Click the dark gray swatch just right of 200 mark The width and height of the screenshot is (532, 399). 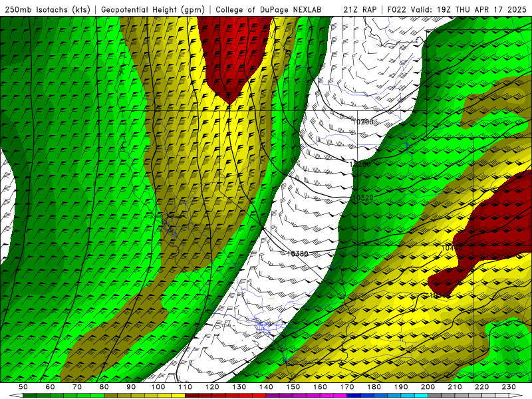435,395
